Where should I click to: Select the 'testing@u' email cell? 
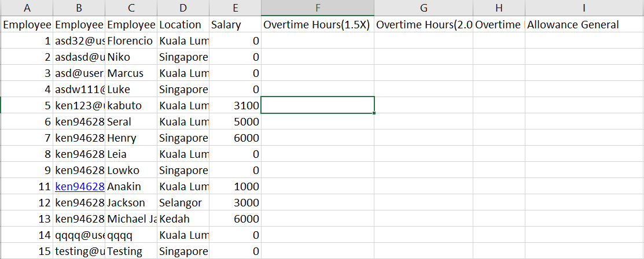(79, 251)
